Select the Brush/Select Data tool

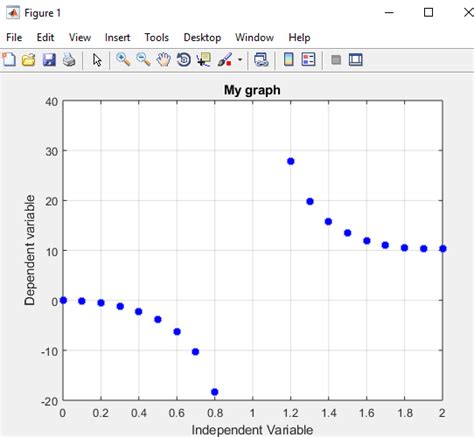(x=225, y=60)
